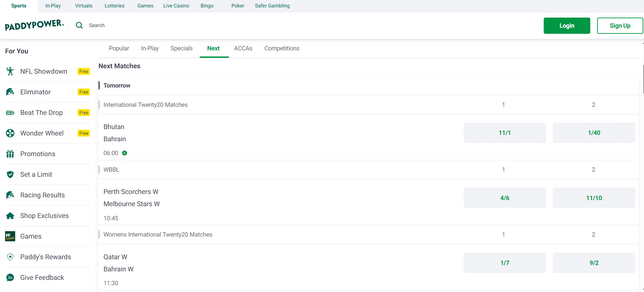Viewport: 644px width, 292px height.
Task: Click the Free badge beside Eliminator
Action: [84, 92]
